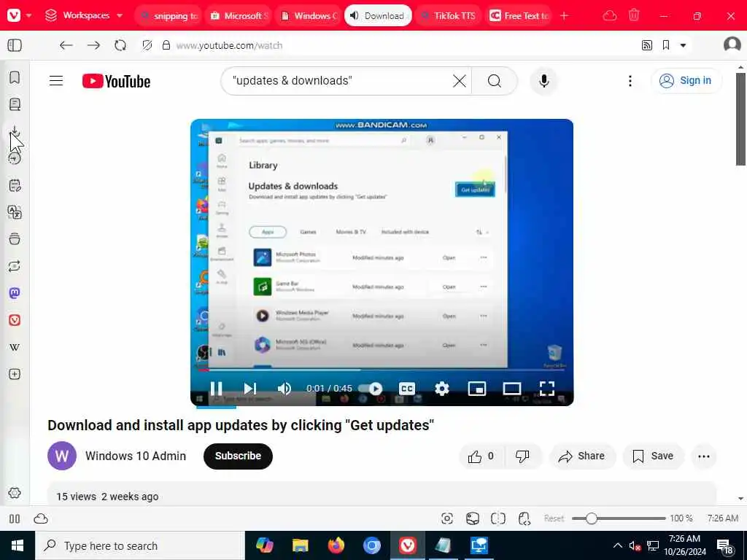This screenshot has height=560, width=747.
Task: Adjust the page zoom slider
Action: pos(619,518)
